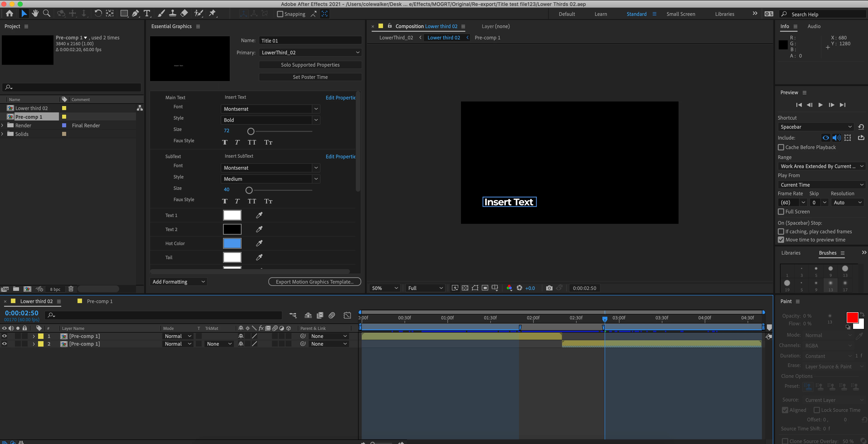Screen dimensions: 868x444
Task: Select the Hand tool
Action: click(x=35, y=13)
